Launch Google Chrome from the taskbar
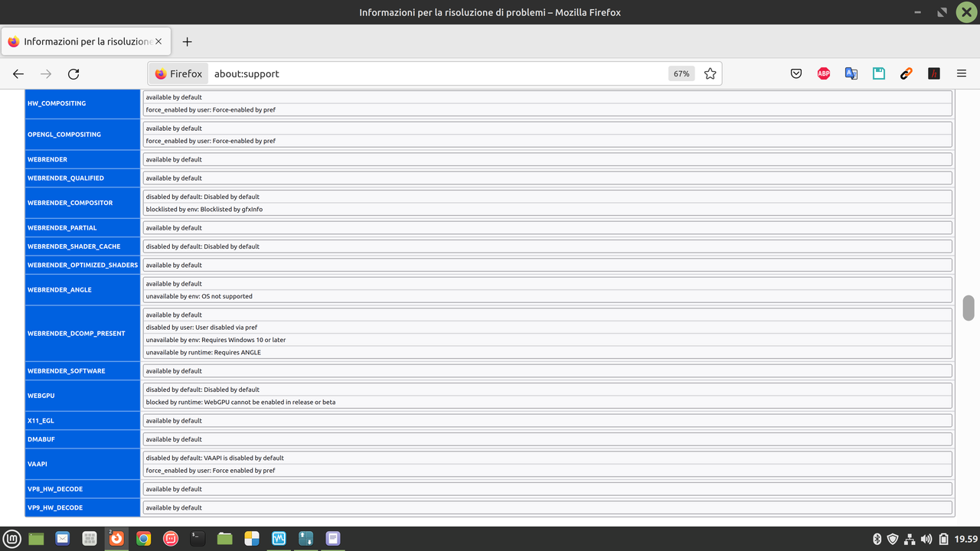Screen dimensions: 980x551 pyautogui.click(x=143, y=538)
